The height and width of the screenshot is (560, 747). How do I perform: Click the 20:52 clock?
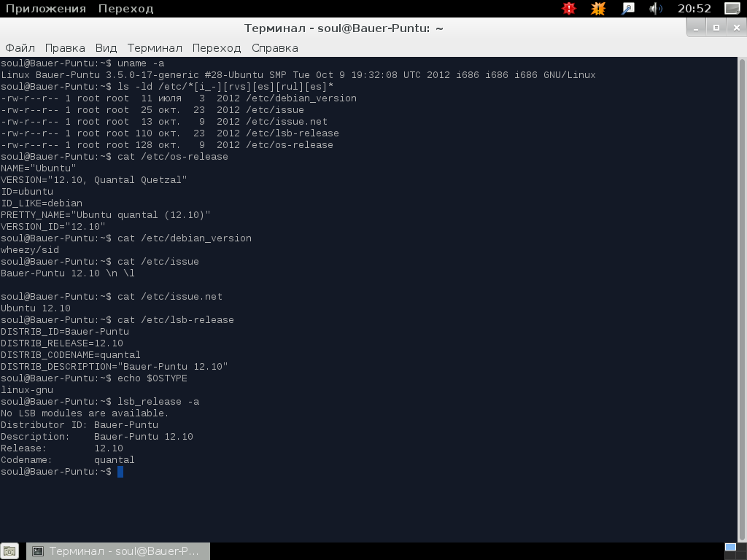[694, 9]
